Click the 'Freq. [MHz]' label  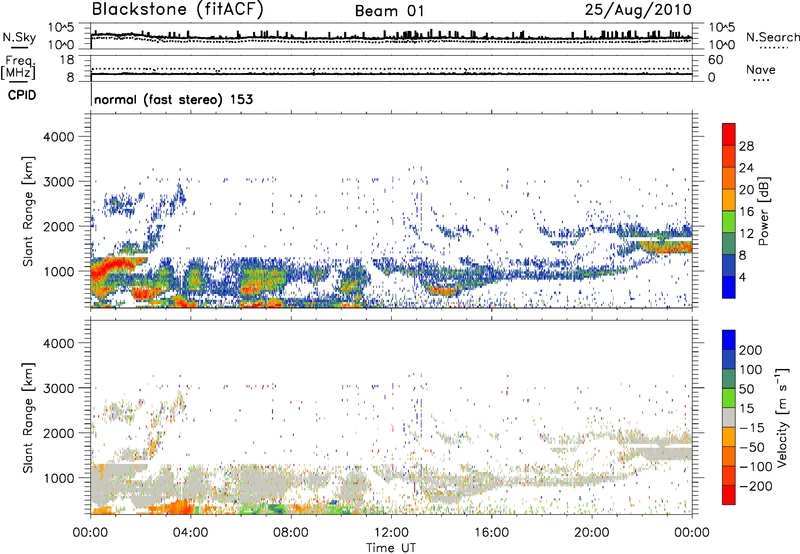[18, 67]
